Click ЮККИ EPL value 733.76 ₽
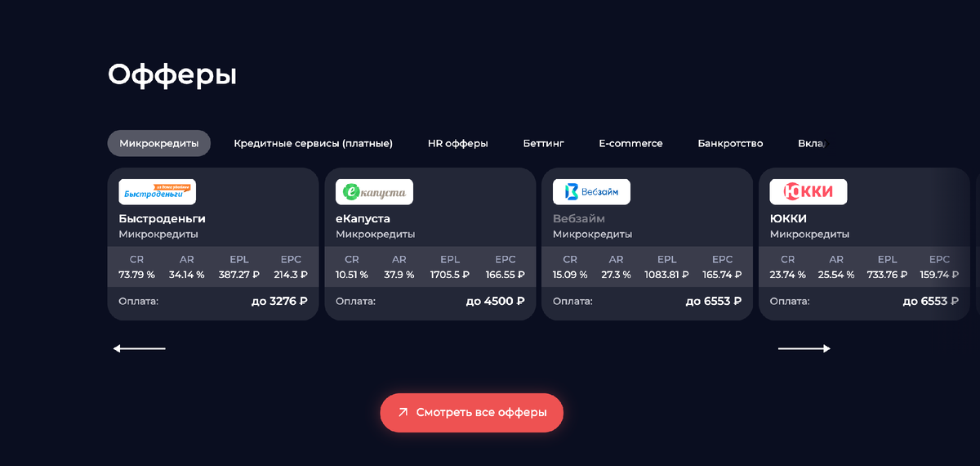 point(888,275)
